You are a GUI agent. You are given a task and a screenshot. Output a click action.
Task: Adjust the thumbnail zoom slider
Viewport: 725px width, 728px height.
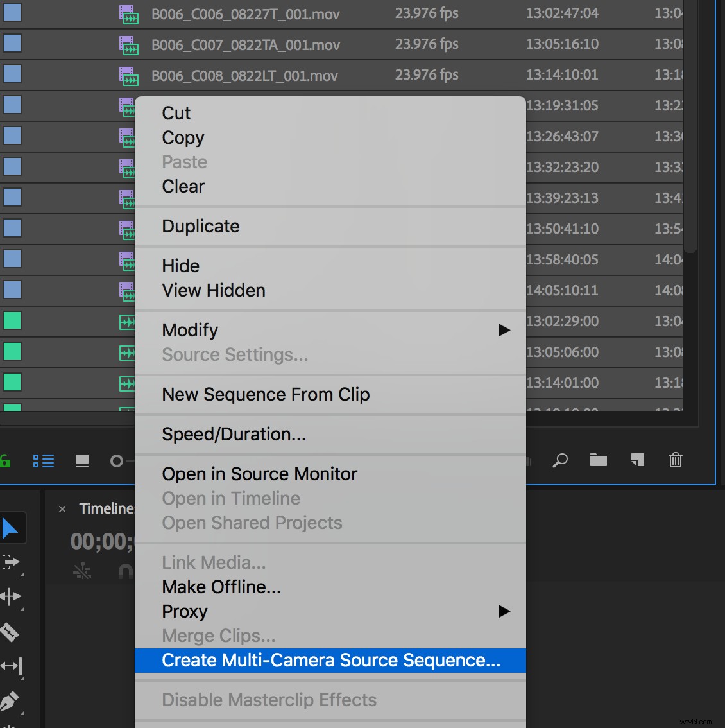pos(117,460)
